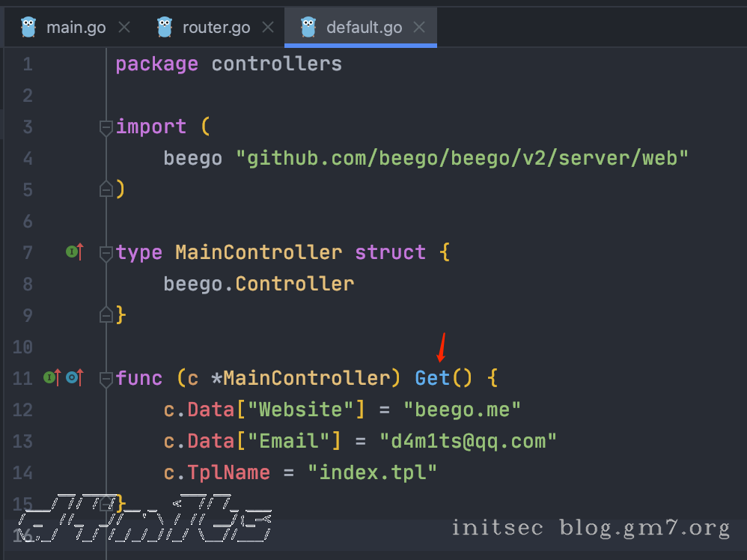Click the Get method name
The height and width of the screenshot is (560, 747).
[x=432, y=378]
